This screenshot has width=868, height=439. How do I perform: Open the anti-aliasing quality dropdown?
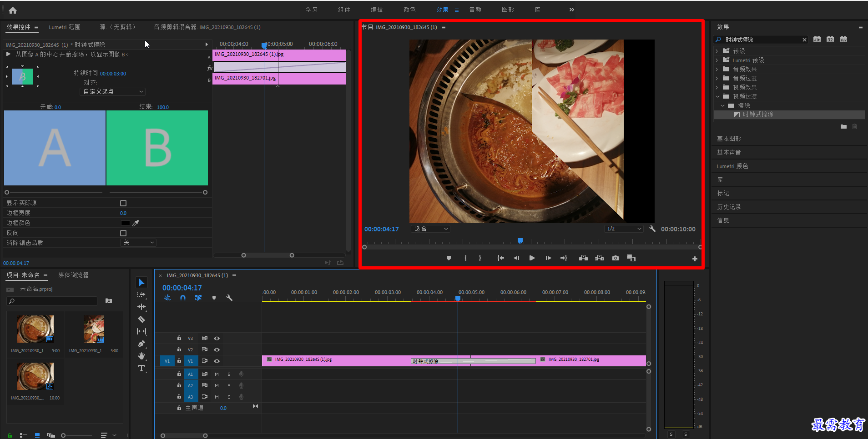tap(138, 243)
